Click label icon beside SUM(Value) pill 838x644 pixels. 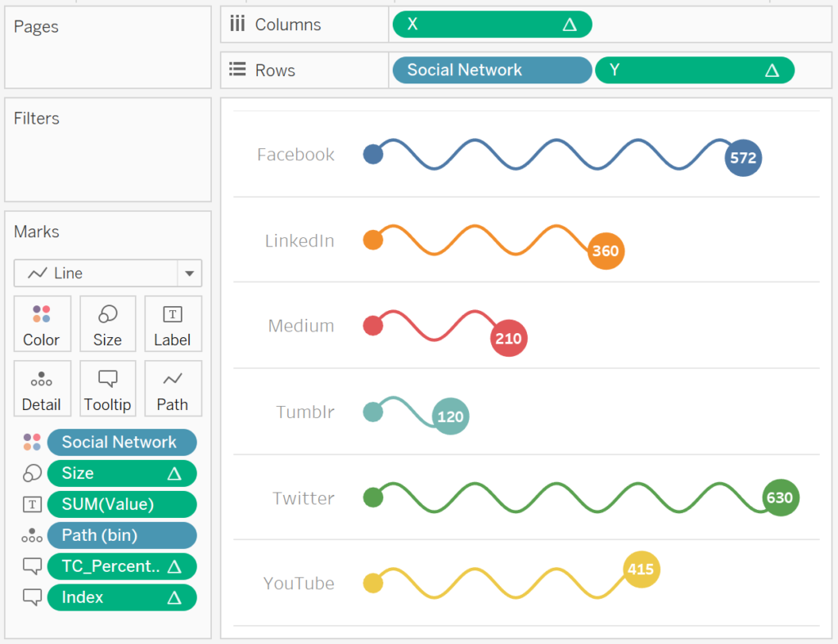pos(32,504)
